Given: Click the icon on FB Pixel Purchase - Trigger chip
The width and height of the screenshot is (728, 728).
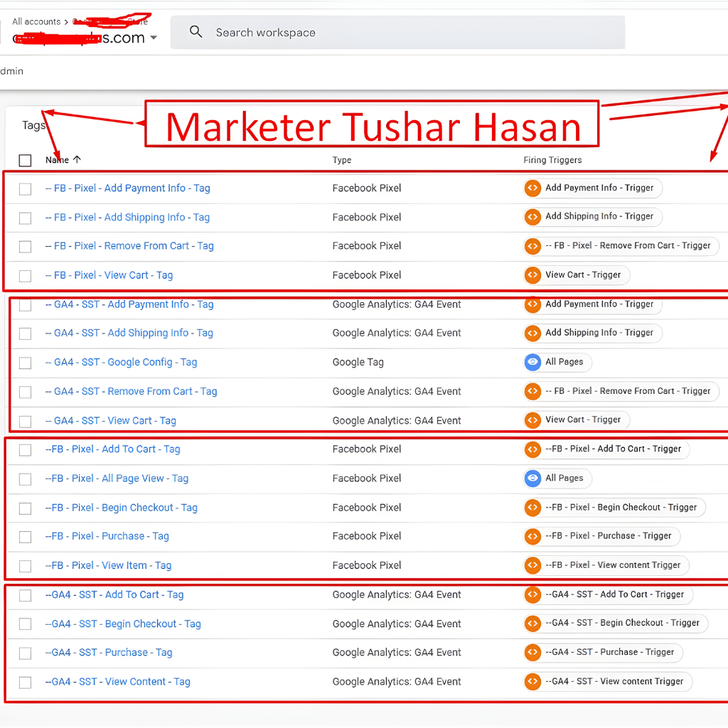Looking at the screenshot, I should 532,536.
